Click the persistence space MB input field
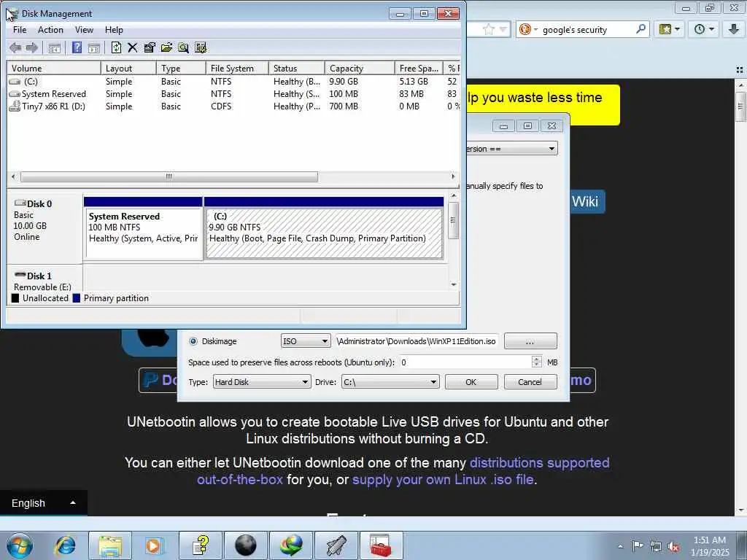The image size is (747, 560). point(465,362)
